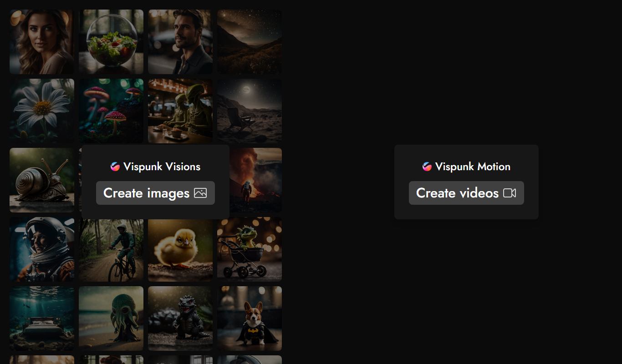Open the woman portrait thumbnail

[42, 42]
